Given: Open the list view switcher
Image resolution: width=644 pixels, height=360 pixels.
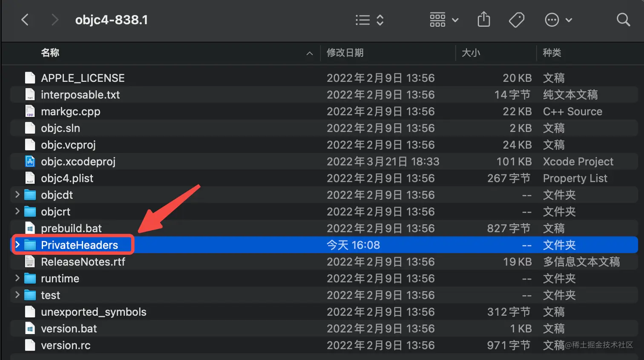Looking at the screenshot, I should [369, 20].
